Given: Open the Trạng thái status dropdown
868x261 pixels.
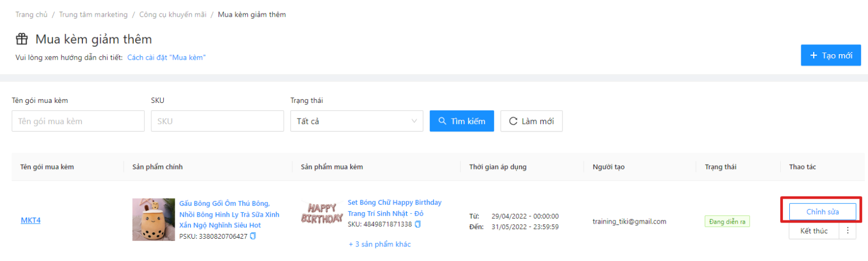Looking at the screenshot, I should (356, 121).
